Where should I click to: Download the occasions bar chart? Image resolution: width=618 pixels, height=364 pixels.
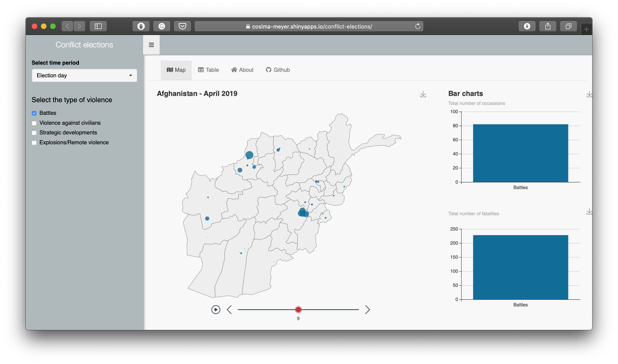click(589, 94)
